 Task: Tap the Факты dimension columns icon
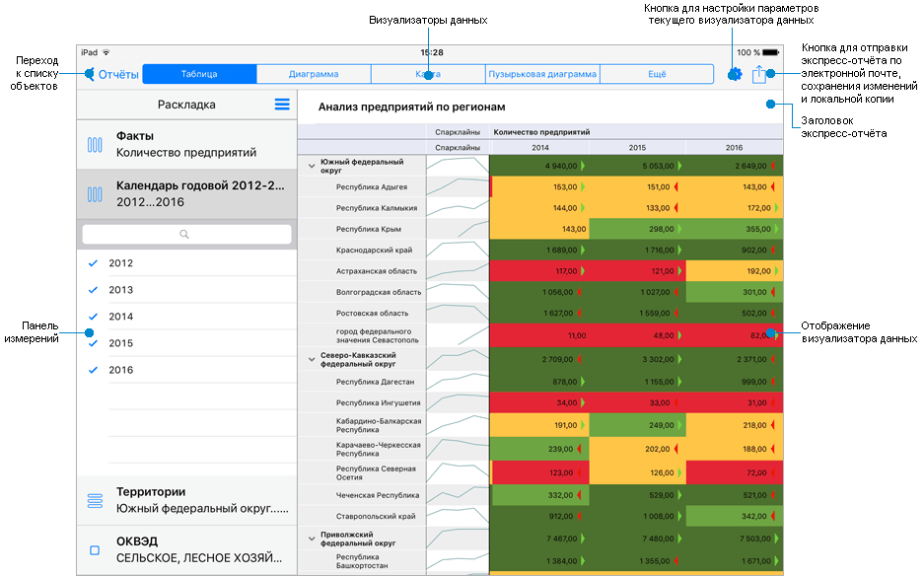click(95, 145)
